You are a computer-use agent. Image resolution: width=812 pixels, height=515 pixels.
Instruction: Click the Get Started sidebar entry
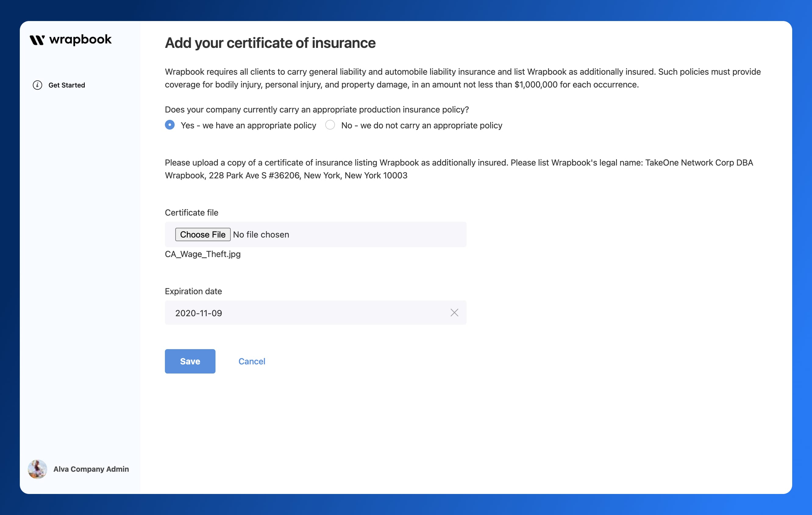tap(67, 85)
